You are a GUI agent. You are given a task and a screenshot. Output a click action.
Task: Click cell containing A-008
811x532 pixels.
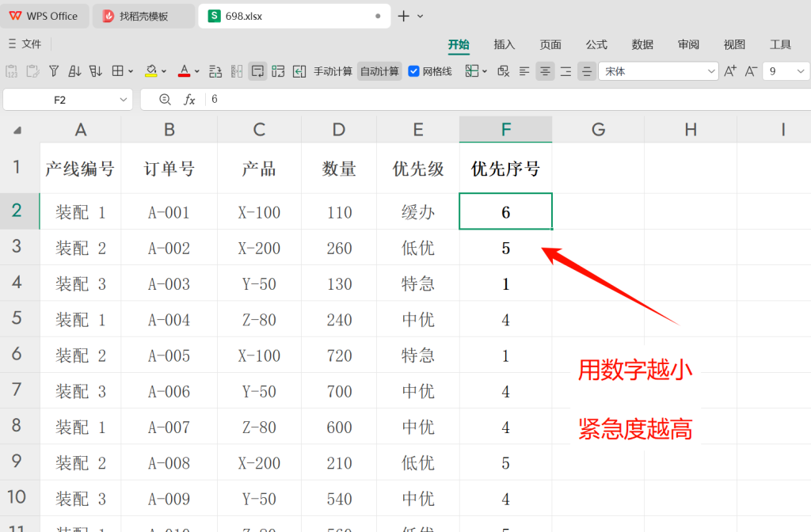[169, 462]
